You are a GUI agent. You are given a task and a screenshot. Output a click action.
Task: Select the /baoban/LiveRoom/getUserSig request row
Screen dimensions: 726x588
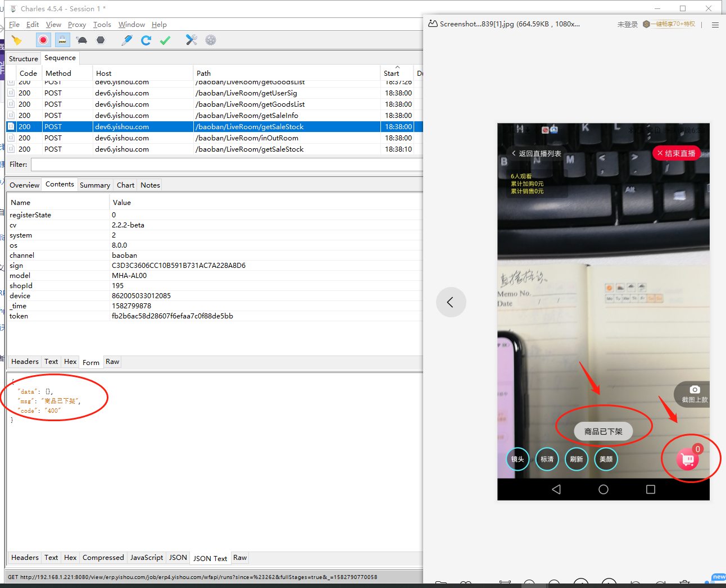pyautogui.click(x=215, y=93)
